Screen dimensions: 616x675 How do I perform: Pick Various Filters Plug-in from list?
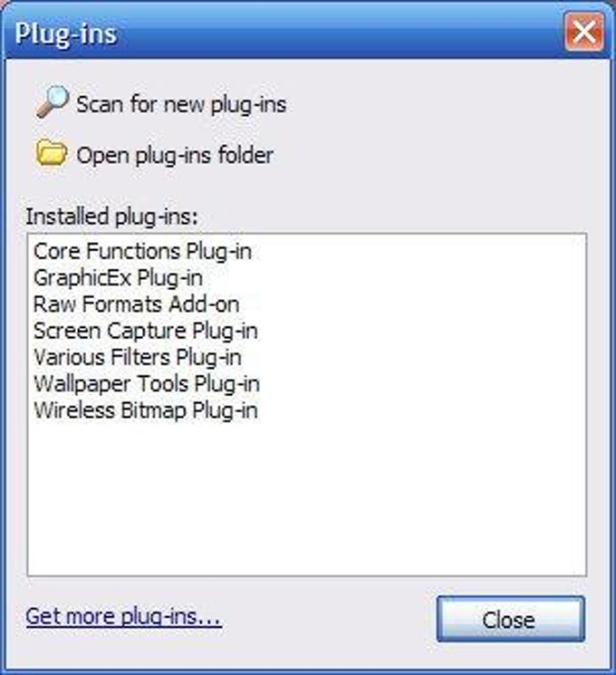[x=138, y=357]
